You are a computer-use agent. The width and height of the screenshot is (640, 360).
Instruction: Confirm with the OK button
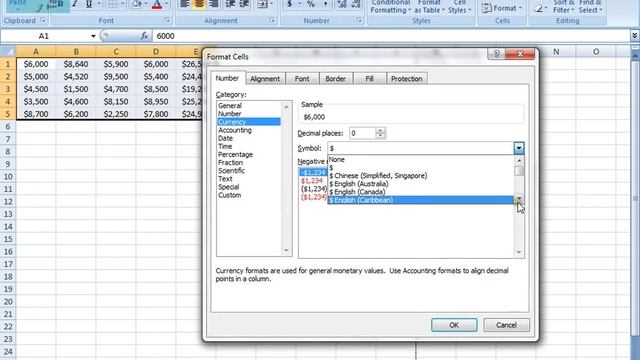[x=454, y=325]
